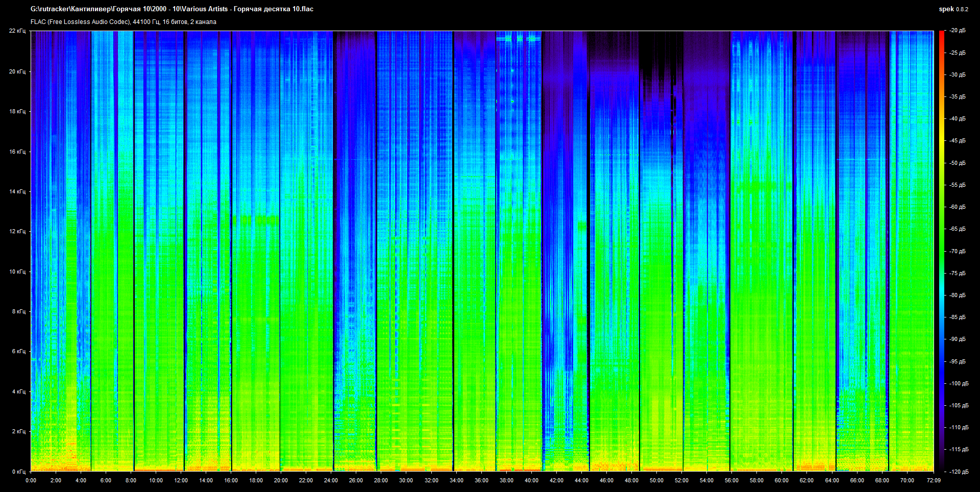Image resolution: width=980 pixels, height=492 pixels.
Task: Click the 12:00 time axis marker
Action: (x=181, y=480)
